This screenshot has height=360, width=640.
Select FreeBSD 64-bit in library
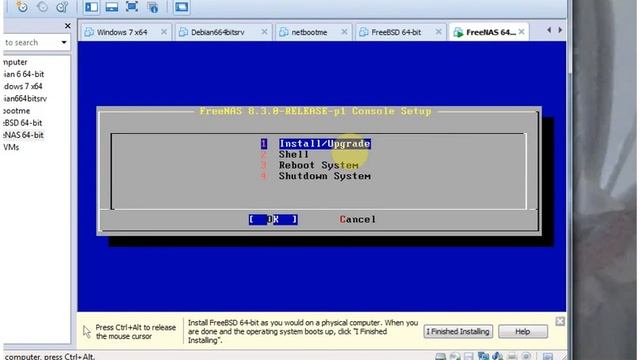[23, 123]
